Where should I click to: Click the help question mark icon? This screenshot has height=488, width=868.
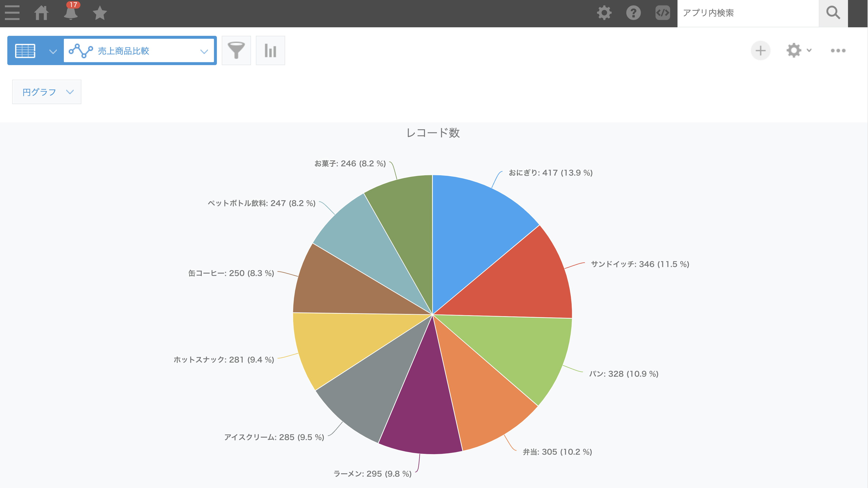click(x=633, y=13)
